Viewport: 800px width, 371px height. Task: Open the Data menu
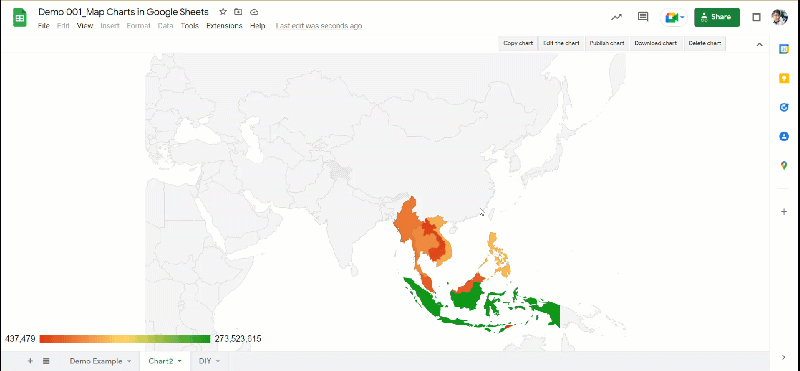[165, 26]
